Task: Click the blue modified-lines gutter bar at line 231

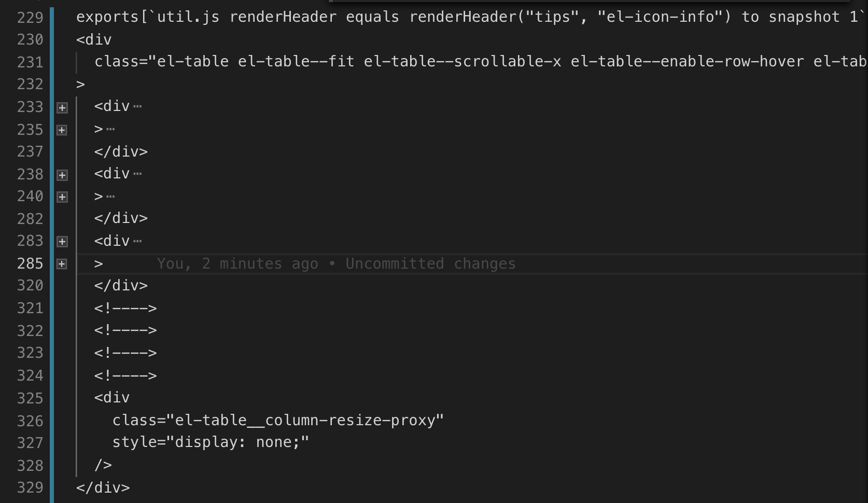Action: point(52,62)
